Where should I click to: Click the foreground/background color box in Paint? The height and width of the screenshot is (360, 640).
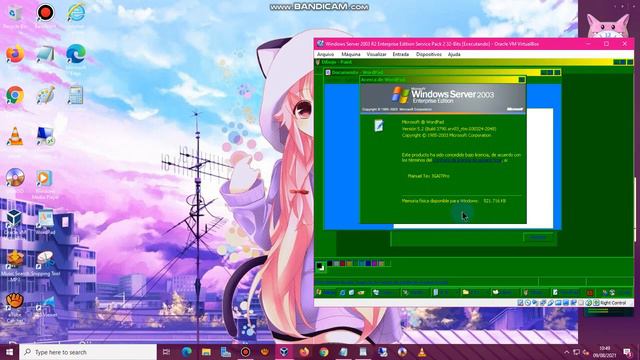(320, 266)
